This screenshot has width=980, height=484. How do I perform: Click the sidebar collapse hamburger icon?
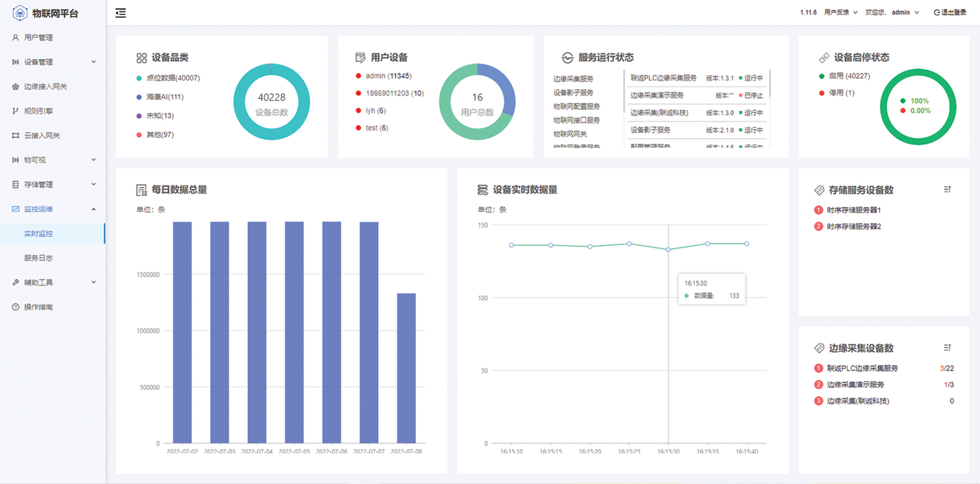click(121, 13)
